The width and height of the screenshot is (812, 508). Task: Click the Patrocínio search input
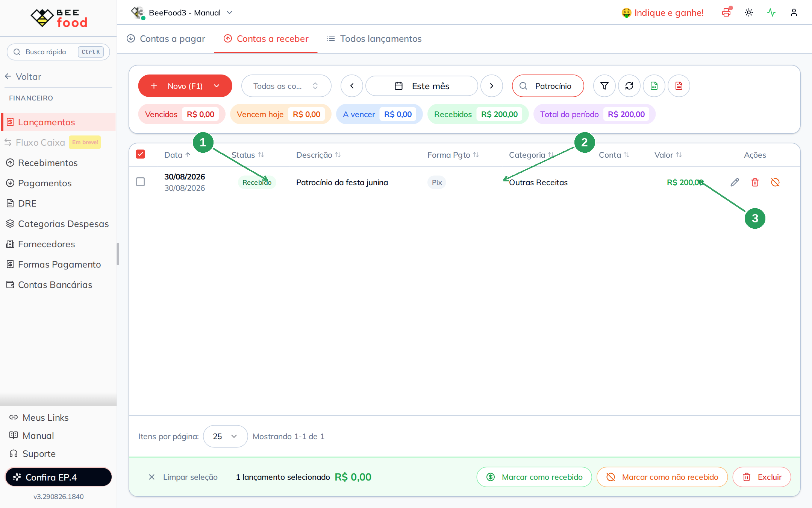[548, 86]
